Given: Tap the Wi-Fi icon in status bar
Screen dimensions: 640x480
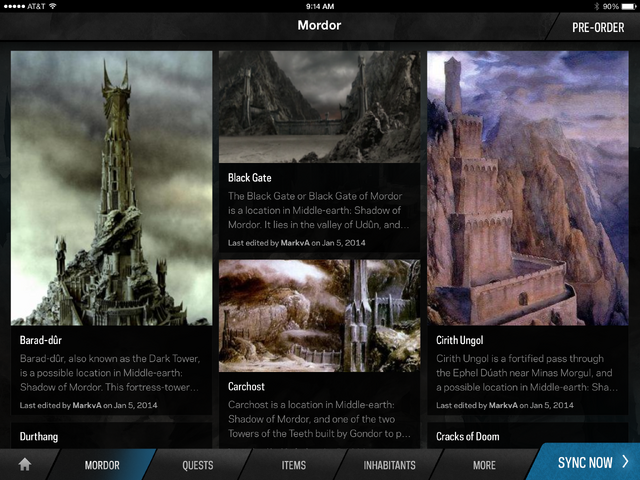Looking at the screenshot, I should click(52, 6).
